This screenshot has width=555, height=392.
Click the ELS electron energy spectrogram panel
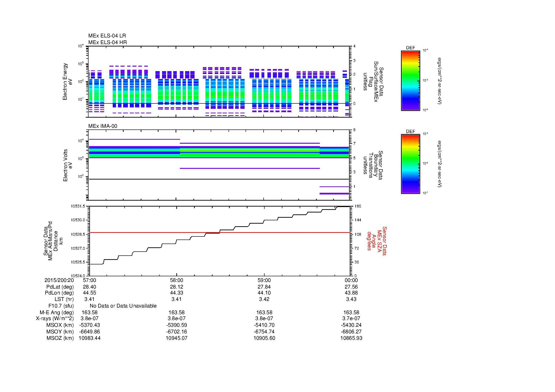coord(219,82)
